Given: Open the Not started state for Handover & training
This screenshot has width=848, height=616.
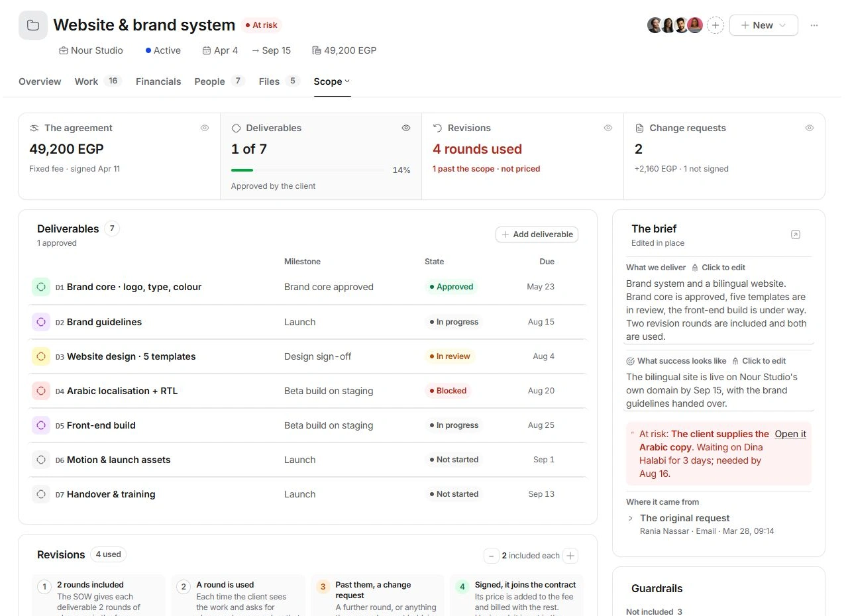Looking at the screenshot, I should click(x=454, y=494).
